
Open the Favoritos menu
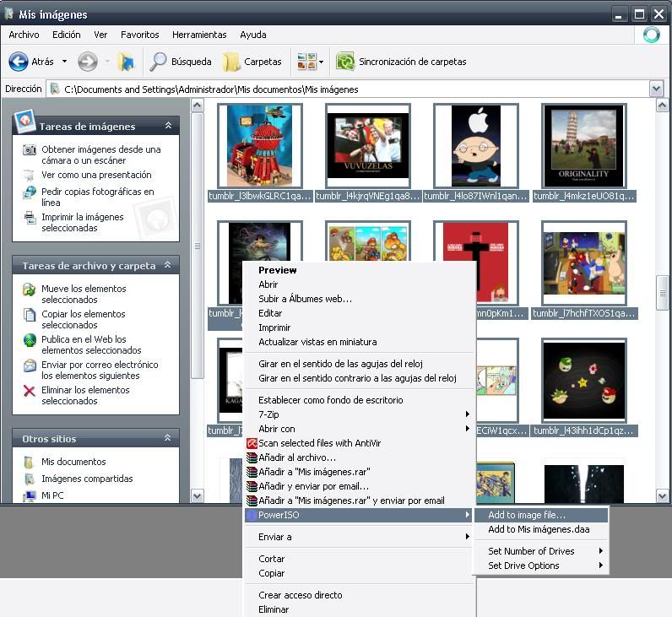(139, 35)
